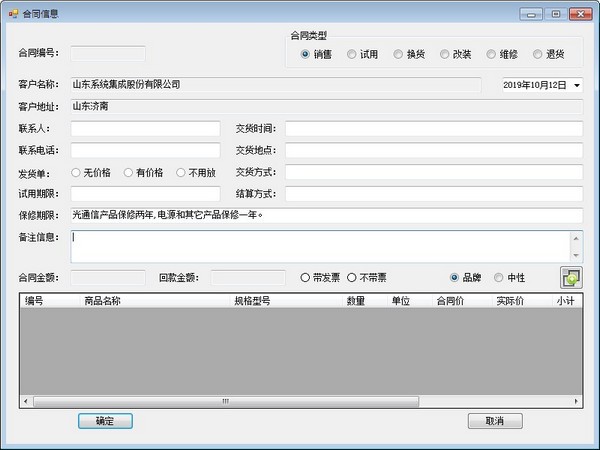Click the 规格型号 column header
This screenshot has width=600, height=450.
click(285, 301)
